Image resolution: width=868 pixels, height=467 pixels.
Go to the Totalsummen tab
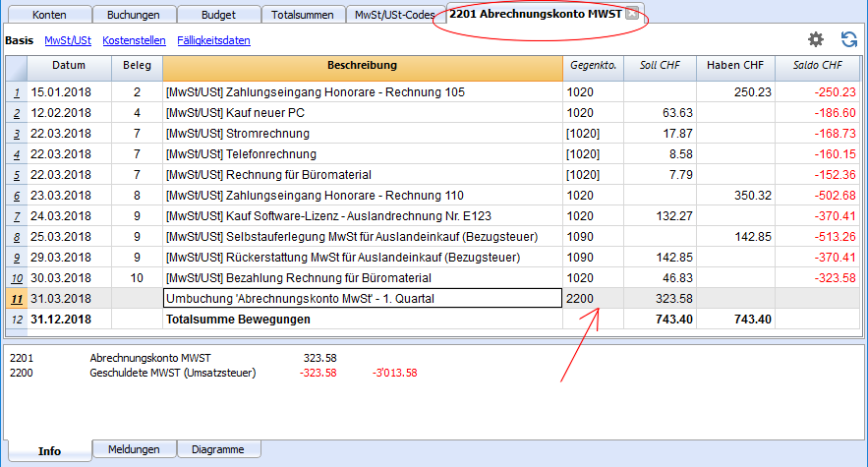click(x=302, y=15)
